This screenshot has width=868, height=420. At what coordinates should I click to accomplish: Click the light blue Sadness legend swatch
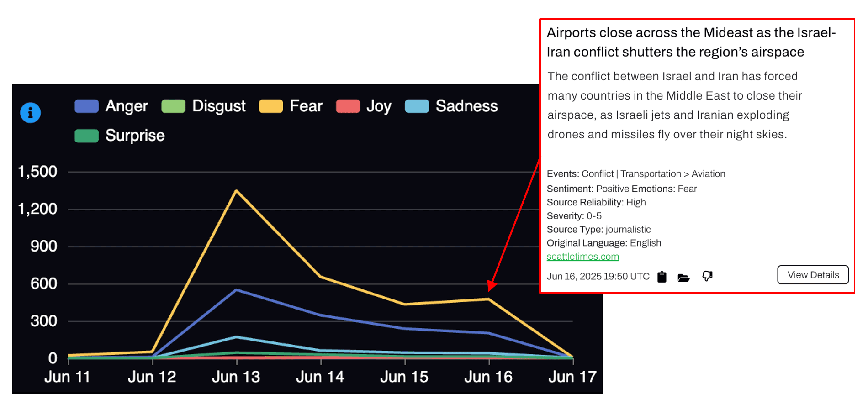417,106
